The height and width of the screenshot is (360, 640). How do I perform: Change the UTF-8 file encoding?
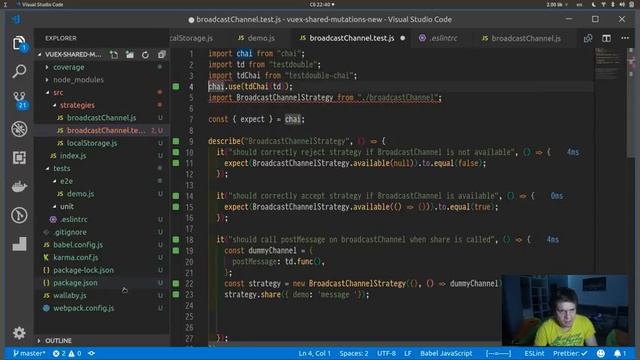click(x=386, y=353)
